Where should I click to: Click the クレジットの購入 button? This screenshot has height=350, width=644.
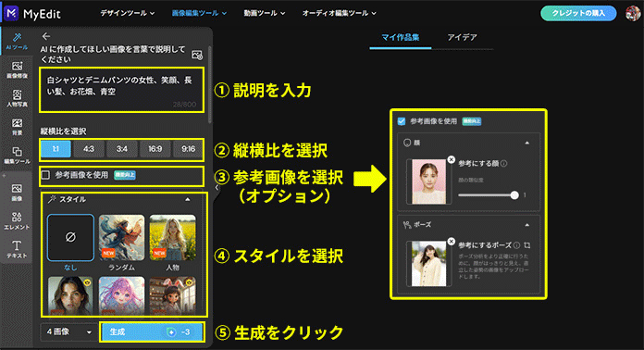578,13
